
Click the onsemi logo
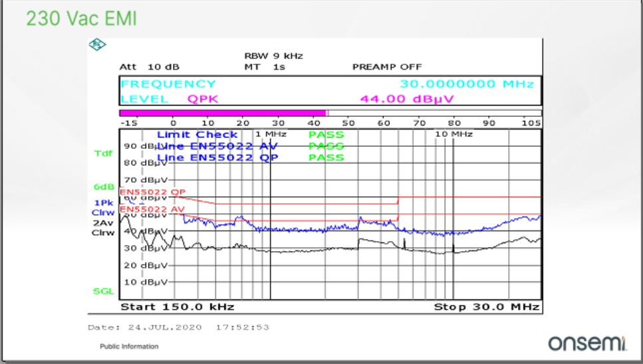[x=587, y=343]
